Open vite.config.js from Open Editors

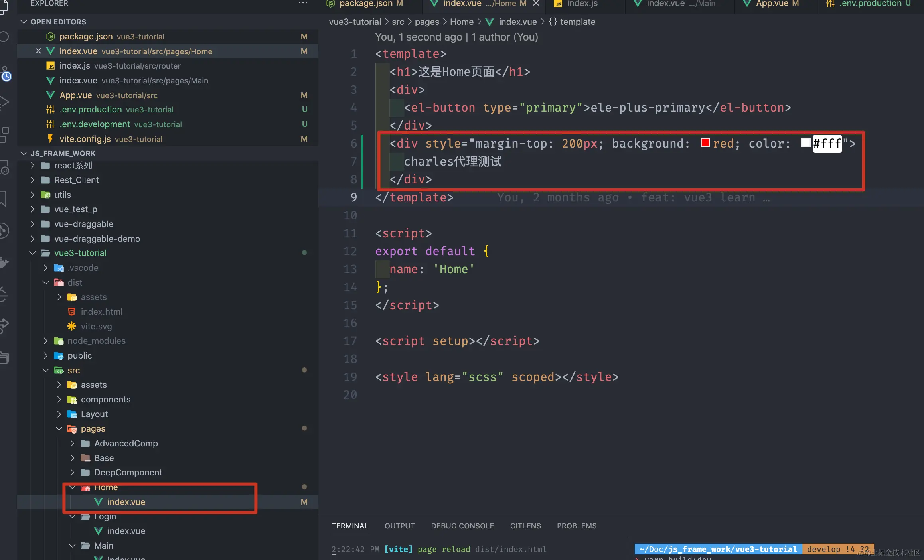click(168, 139)
